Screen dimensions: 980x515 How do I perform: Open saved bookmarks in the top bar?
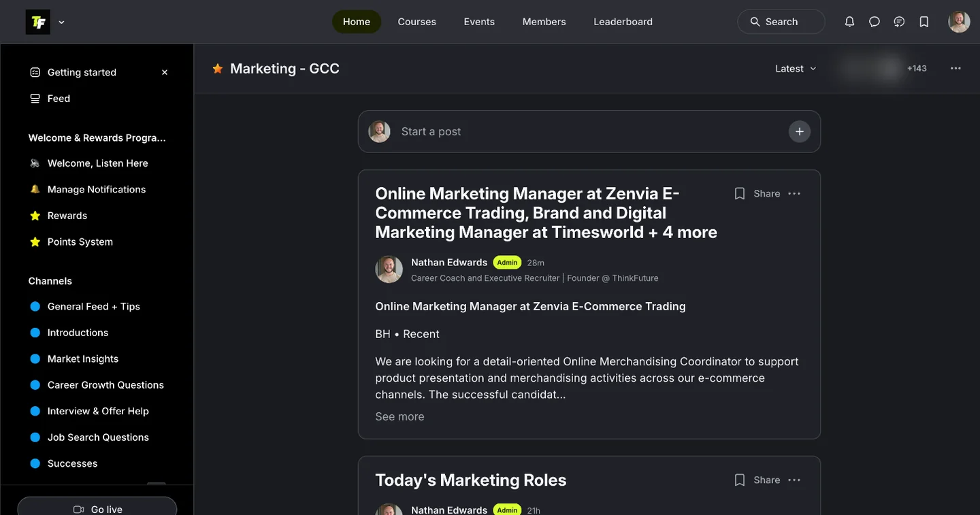tap(924, 22)
